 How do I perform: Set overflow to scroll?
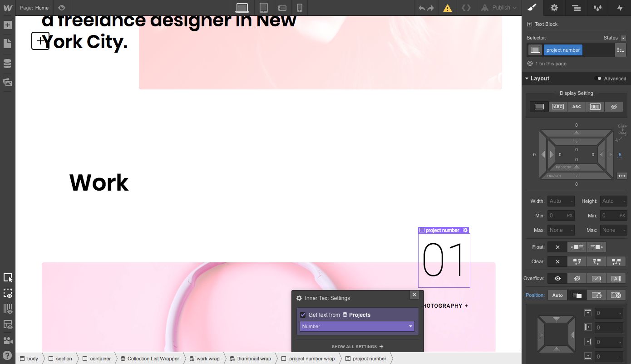596,278
